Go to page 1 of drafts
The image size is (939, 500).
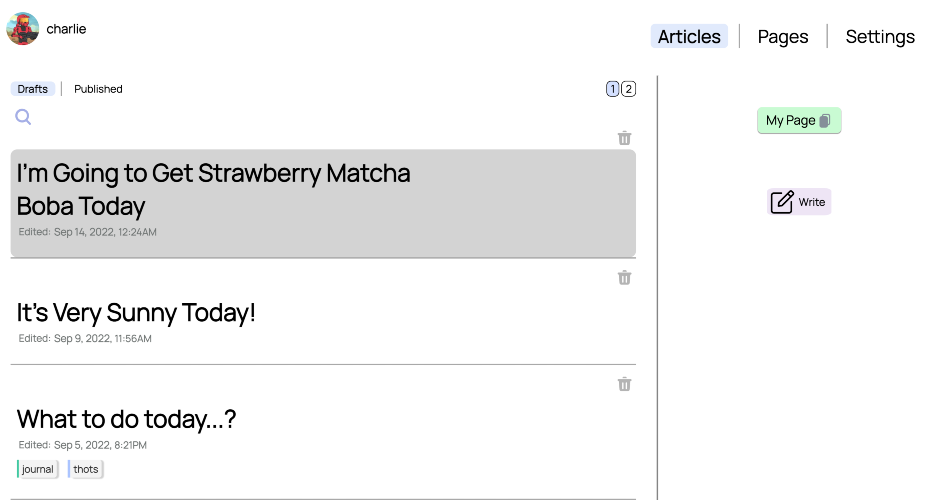tap(612, 89)
